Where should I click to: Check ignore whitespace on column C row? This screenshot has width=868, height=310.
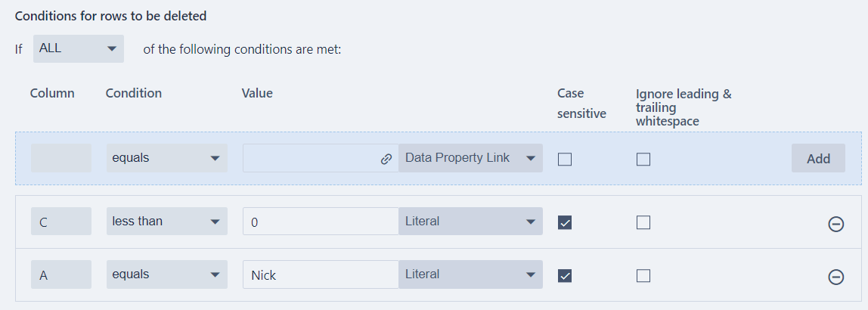coord(643,222)
